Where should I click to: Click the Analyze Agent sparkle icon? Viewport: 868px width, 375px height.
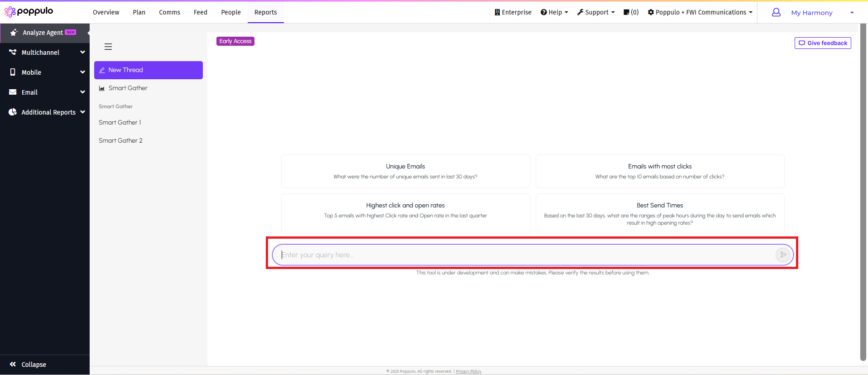click(x=14, y=33)
